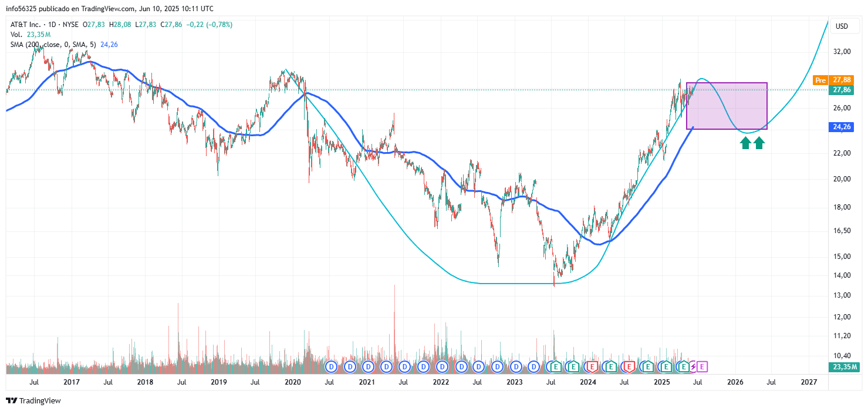Click the 15,00 price axis label
The image size is (868, 411).
click(x=842, y=257)
